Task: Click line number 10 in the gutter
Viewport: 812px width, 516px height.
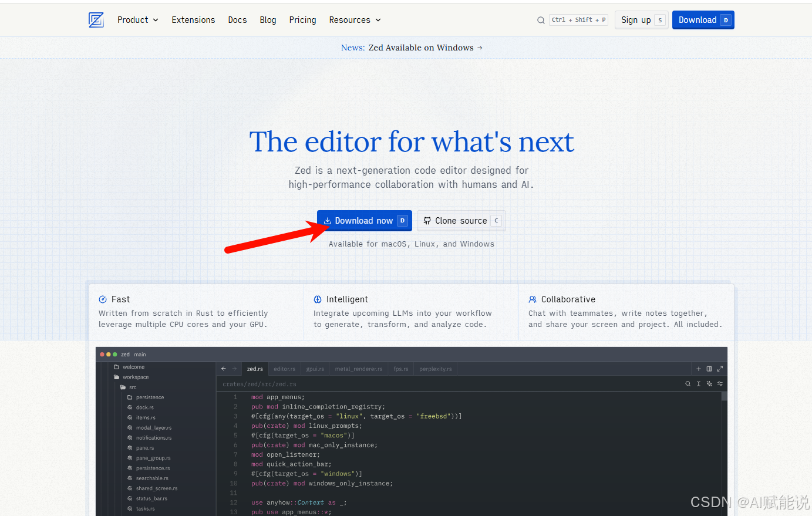Action: click(234, 484)
